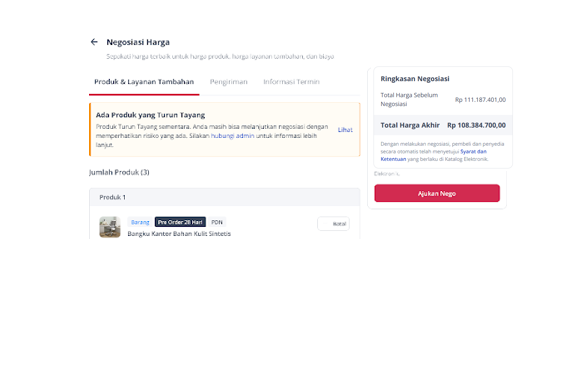Click the Jumlah Produk (3) label
Viewport: 570px width, 365px height.
tap(119, 172)
